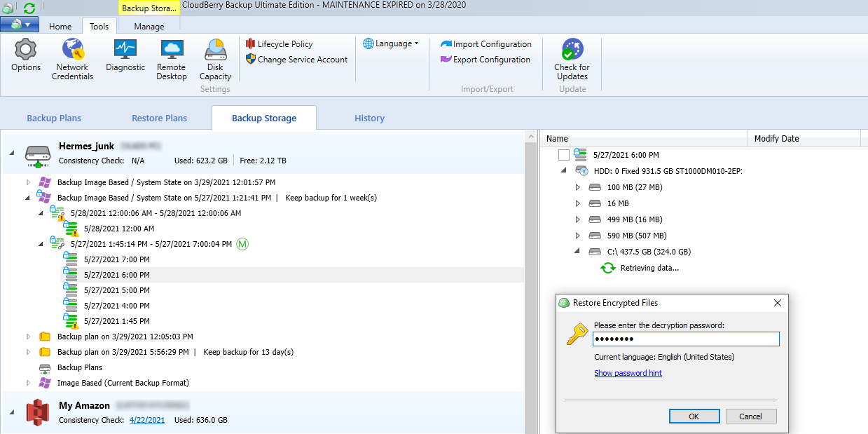
Task: Click folder icon of 12:05:03 PM backup plan
Action: 45,337
